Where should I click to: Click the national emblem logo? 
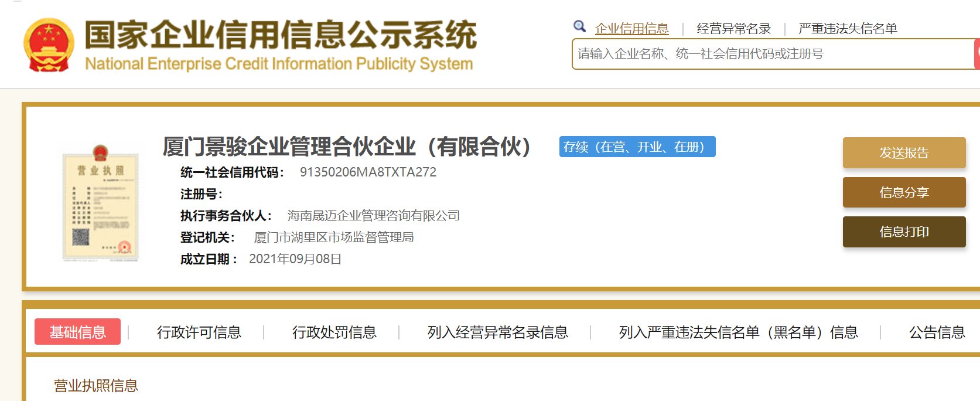click(x=49, y=45)
